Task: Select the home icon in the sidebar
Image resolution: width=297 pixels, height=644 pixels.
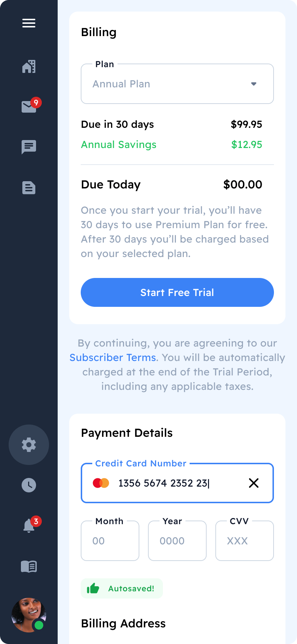Action: pyautogui.click(x=29, y=66)
